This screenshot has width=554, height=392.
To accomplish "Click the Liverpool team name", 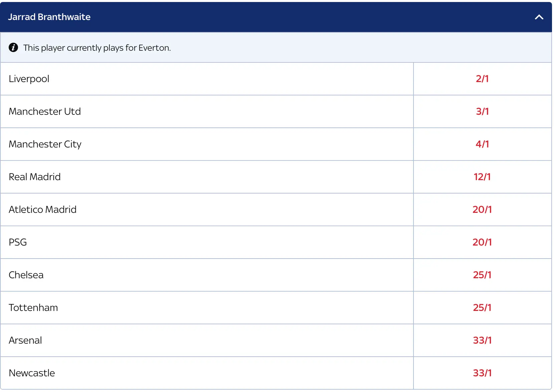I will point(29,79).
